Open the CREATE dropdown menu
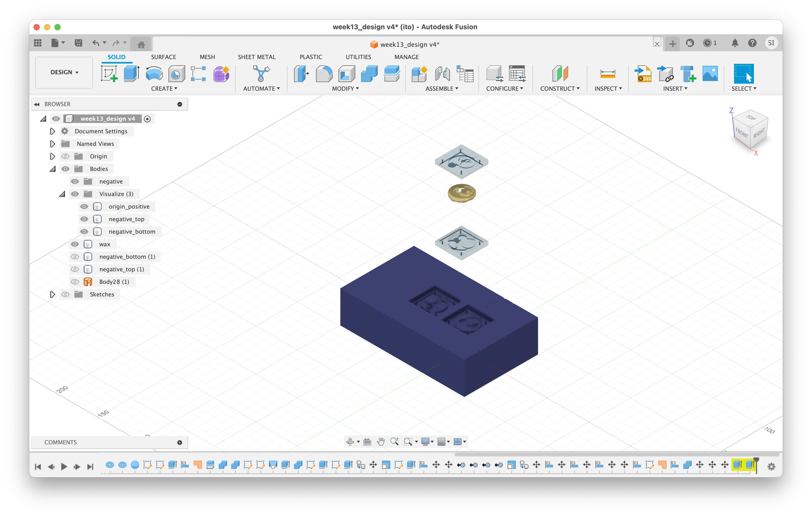The image size is (812, 516). pyautogui.click(x=164, y=89)
